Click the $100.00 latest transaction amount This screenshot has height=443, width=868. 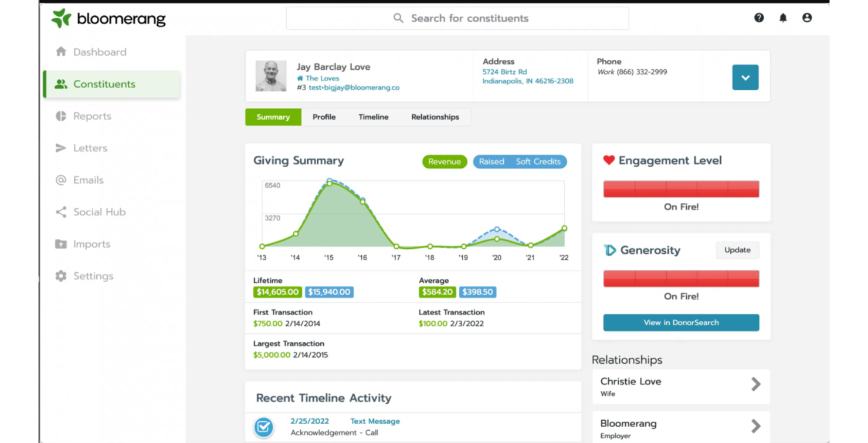click(433, 323)
